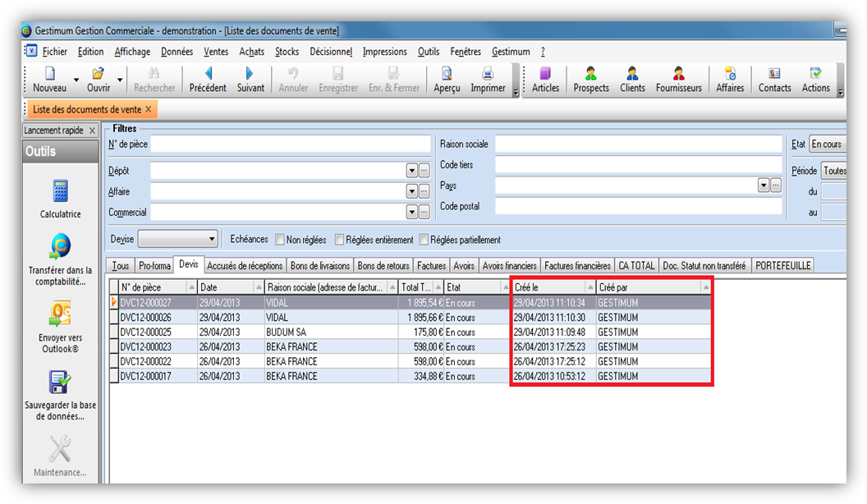Open the Etat dropdown showing En cours

[828, 144]
